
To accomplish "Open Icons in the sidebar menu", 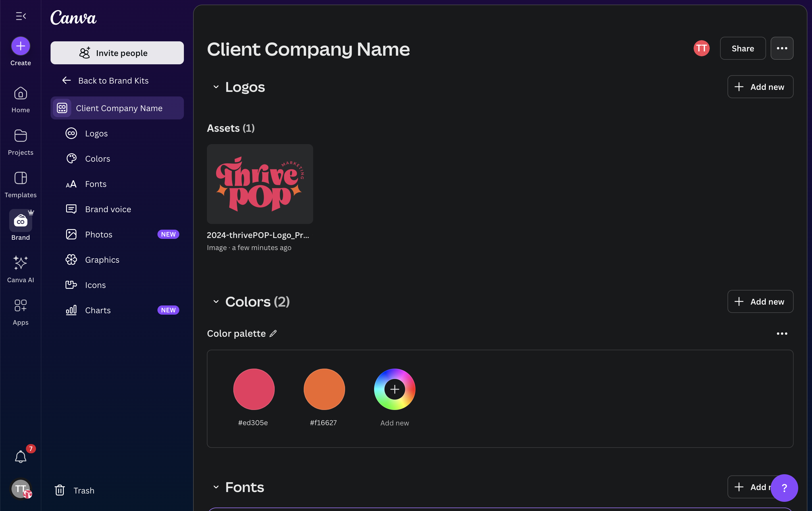I will [x=117, y=285].
